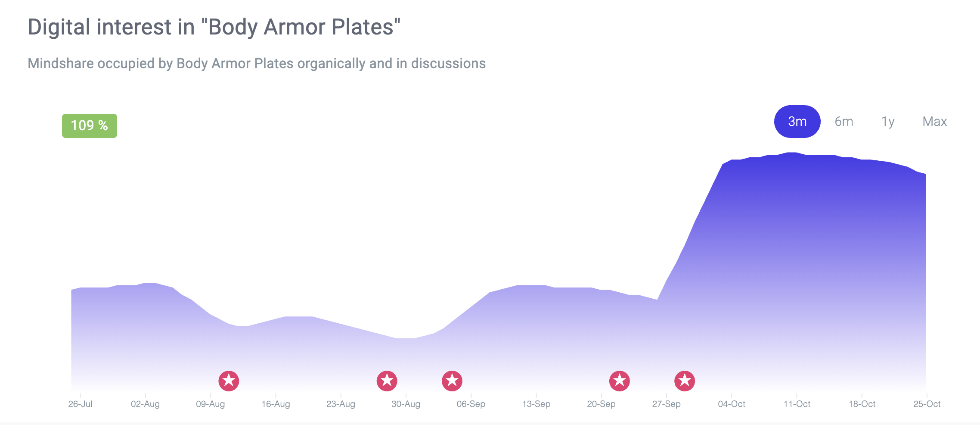The width and height of the screenshot is (980, 425).
Task: Select the star marker before 06-Sep
Action: point(452,381)
